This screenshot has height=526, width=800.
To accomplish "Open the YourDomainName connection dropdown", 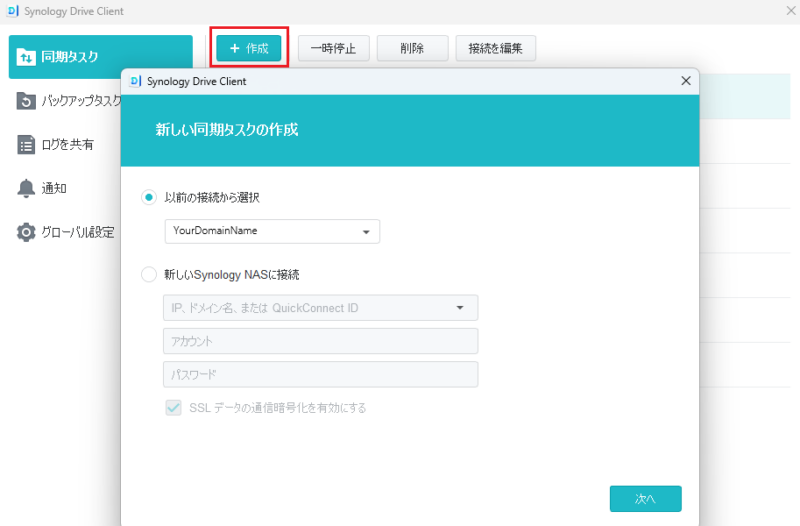I will [272, 231].
